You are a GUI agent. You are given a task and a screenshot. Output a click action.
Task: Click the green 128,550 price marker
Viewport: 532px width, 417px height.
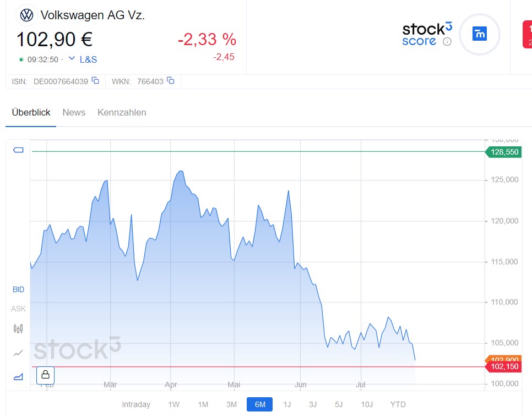tap(504, 152)
